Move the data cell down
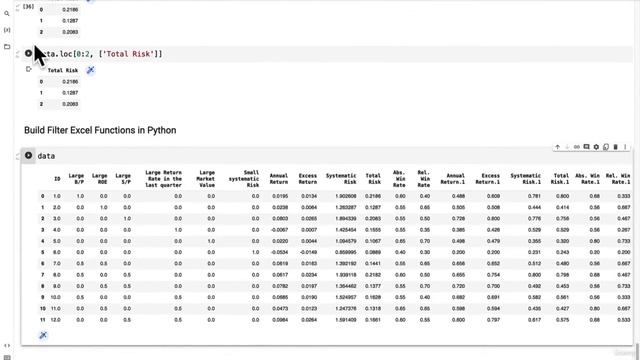This screenshot has height=360, width=640. [x=567, y=147]
